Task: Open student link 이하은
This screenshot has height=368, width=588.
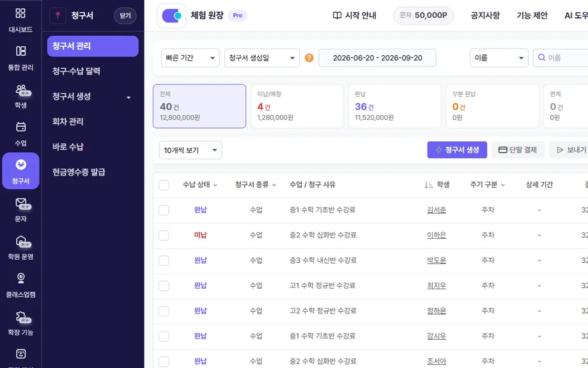Action: click(437, 235)
